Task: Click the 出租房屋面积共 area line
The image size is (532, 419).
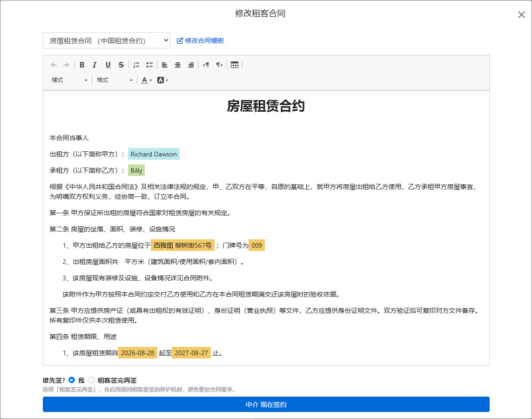Action: (153, 262)
